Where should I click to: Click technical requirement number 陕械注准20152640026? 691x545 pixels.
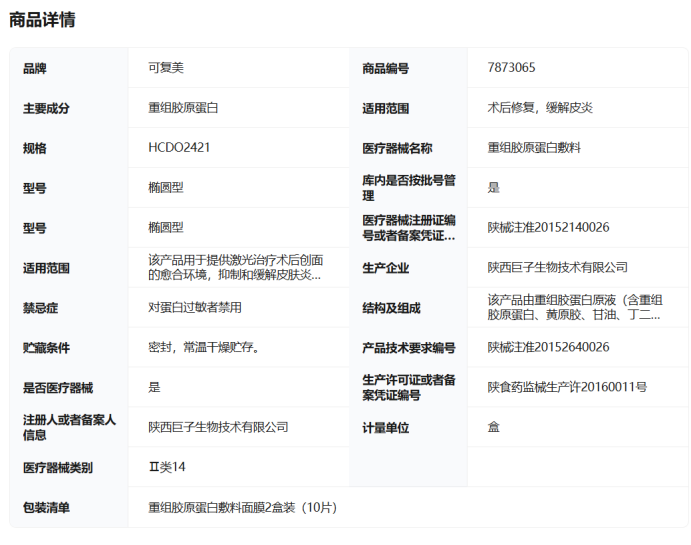pyautogui.click(x=548, y=348)
